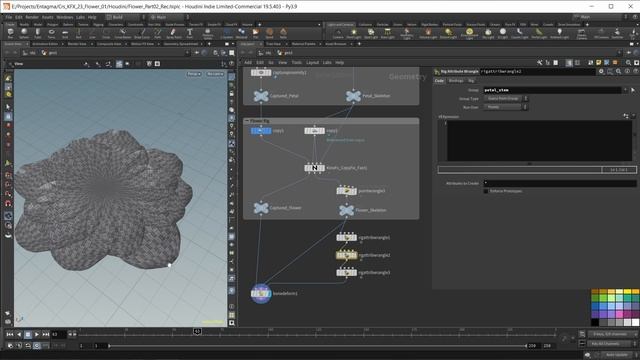Select the Tube shelf tool
This screenshot has width=640, height=360.
38,33
